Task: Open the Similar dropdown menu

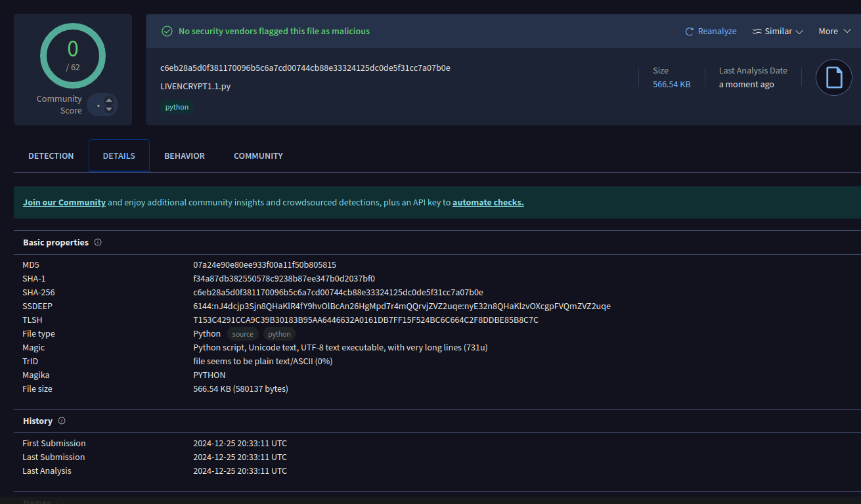Action: [778, 31]
